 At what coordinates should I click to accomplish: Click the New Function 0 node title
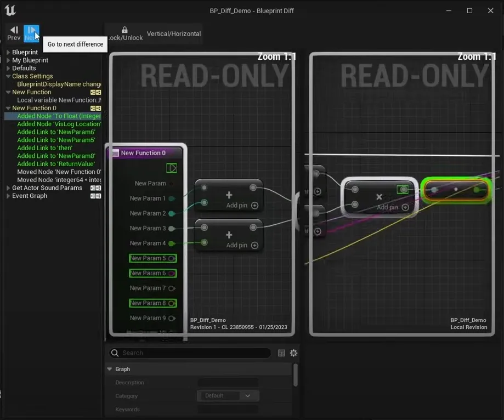tap(143, 153)
